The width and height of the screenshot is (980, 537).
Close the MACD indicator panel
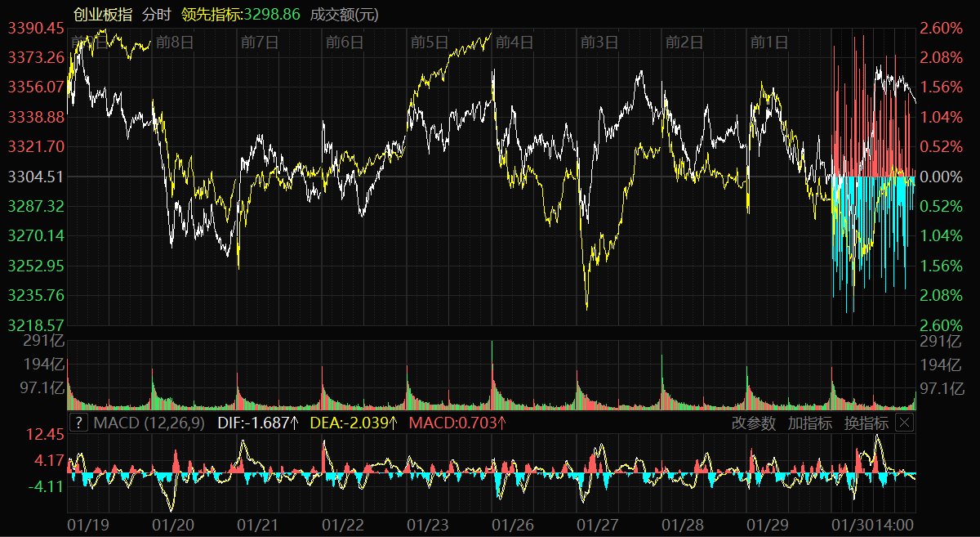point(904,423)
